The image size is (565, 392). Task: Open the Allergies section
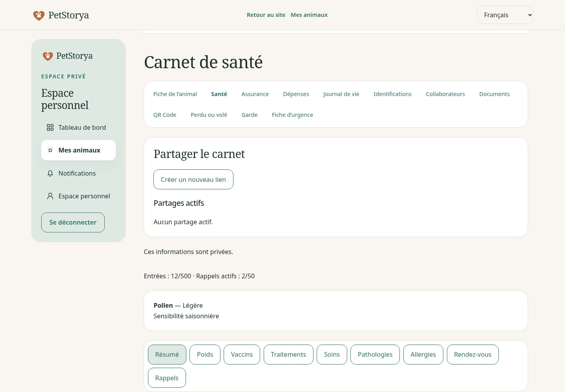tap(423, 355)
